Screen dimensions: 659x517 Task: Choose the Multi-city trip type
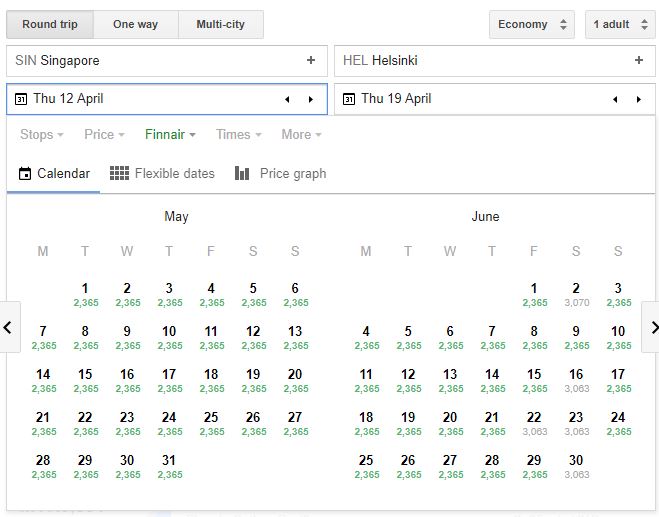[220, 24]
